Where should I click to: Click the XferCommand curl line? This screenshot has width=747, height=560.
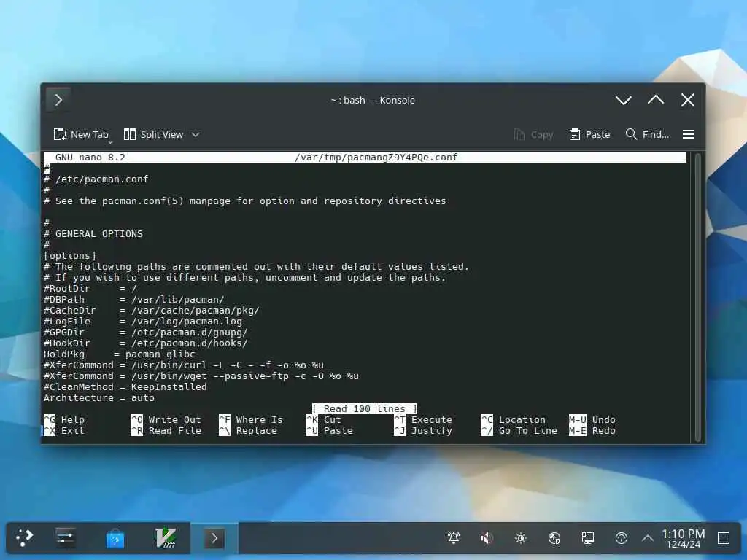[183, 365]
